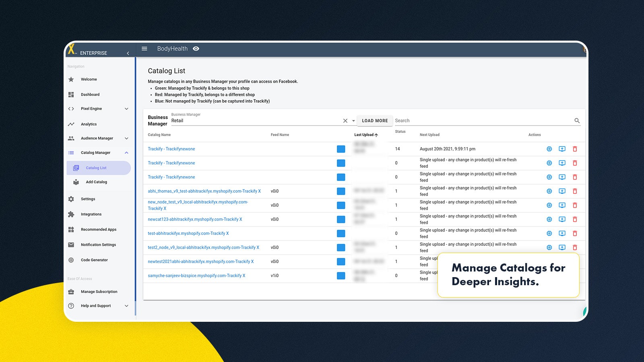This screenshot has height=362, width=644.
Task: Open Notification Settings
Action: pyautogui.click(x=98, y=245)
